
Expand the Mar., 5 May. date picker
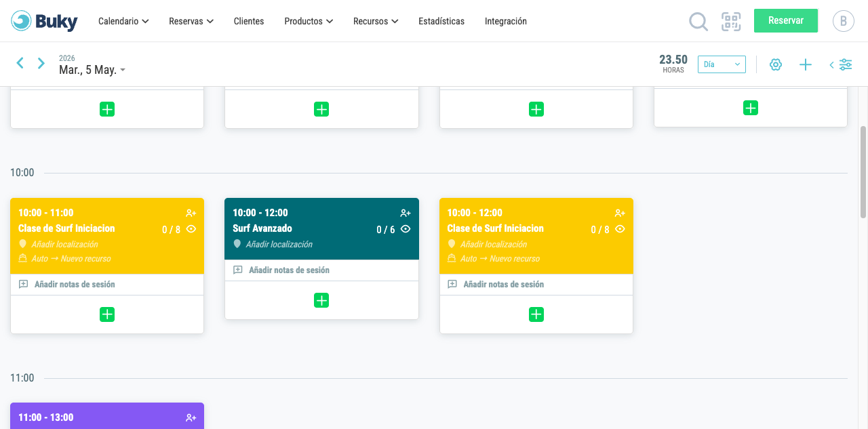coord(92,70)
